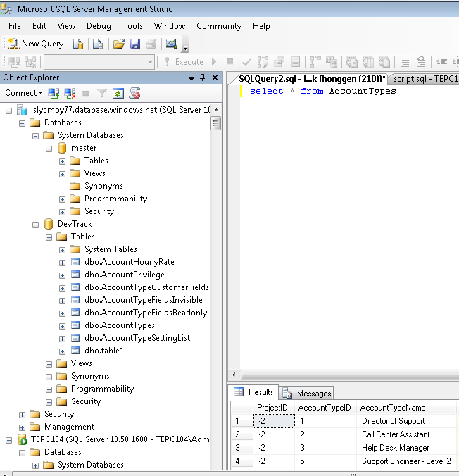
Task: Expand the DevTrack Views folder
Action: 49,364
